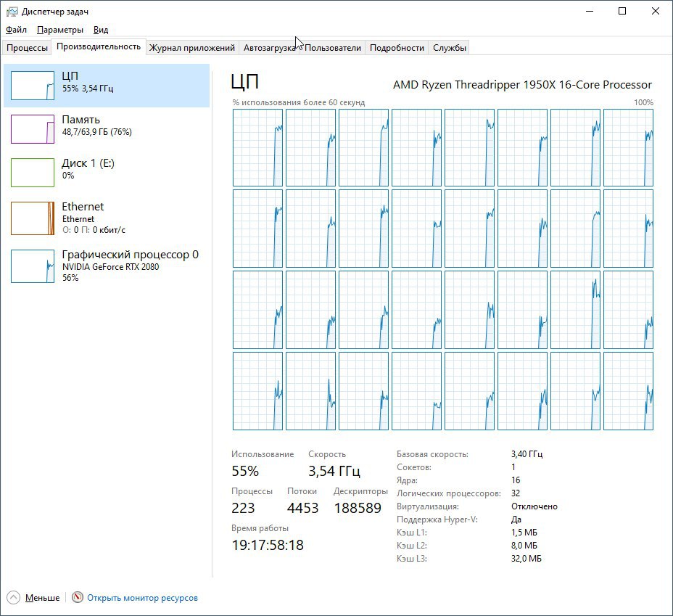Click the 100% graph scale label
The height and width of the screenshot is (616, 673).
point(643,102)
